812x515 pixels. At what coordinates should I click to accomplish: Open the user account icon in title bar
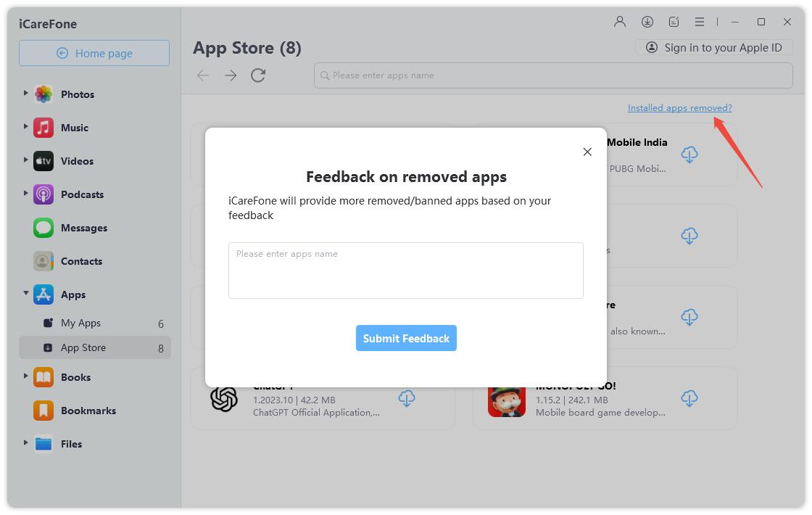(x=620, y=22)
